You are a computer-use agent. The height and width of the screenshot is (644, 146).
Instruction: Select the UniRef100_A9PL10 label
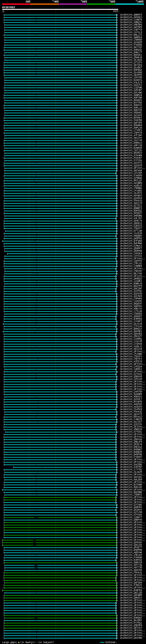pyautogui.click(x=131, y=108)
